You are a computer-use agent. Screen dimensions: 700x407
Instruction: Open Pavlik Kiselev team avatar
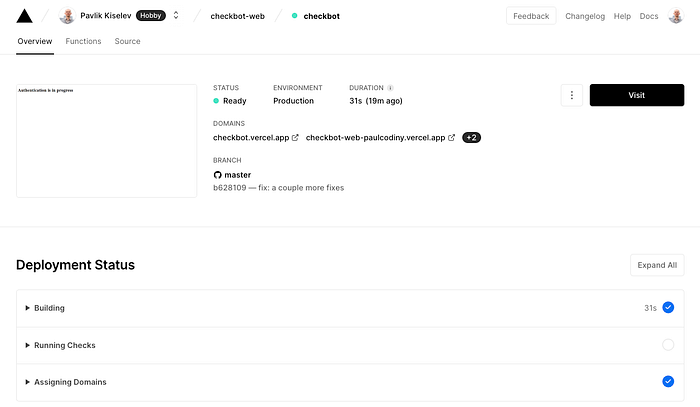pos(67,16)
